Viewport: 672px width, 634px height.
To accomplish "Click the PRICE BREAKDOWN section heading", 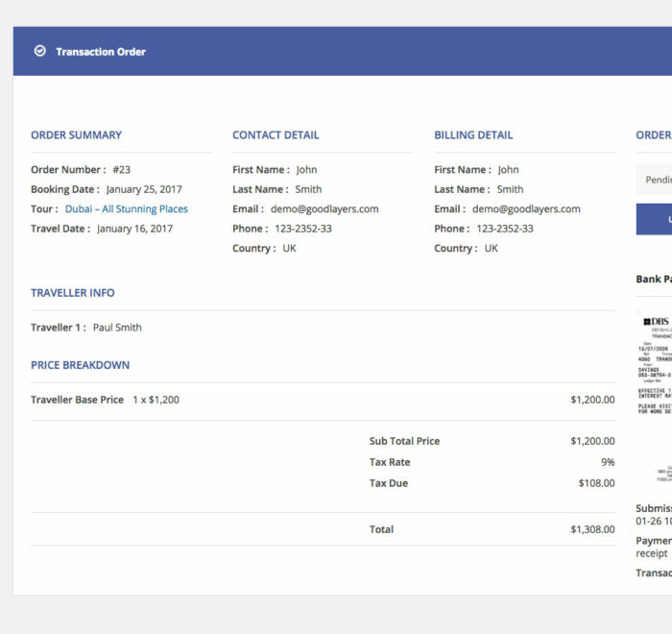I will (x=80, y=365).
